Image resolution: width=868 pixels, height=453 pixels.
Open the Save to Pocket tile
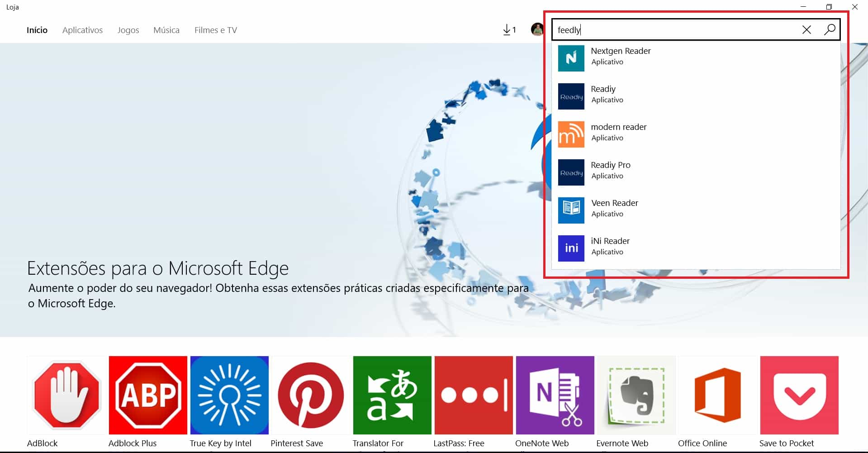click(x=799, y=395)
